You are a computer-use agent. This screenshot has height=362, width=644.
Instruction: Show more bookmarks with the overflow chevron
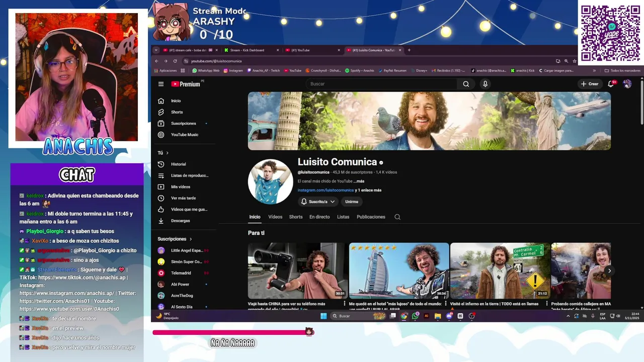point(594,71)
